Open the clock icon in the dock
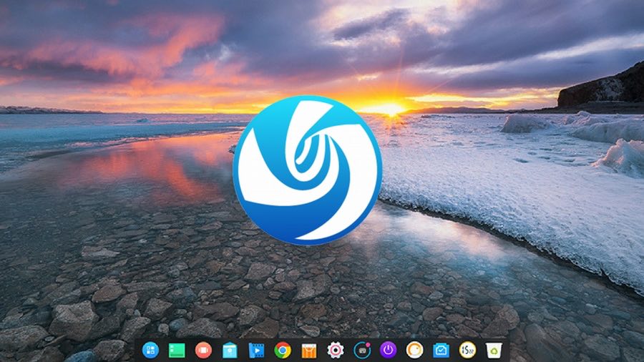The width and height of the screenshot is (644, 362). tap(467, 350)
